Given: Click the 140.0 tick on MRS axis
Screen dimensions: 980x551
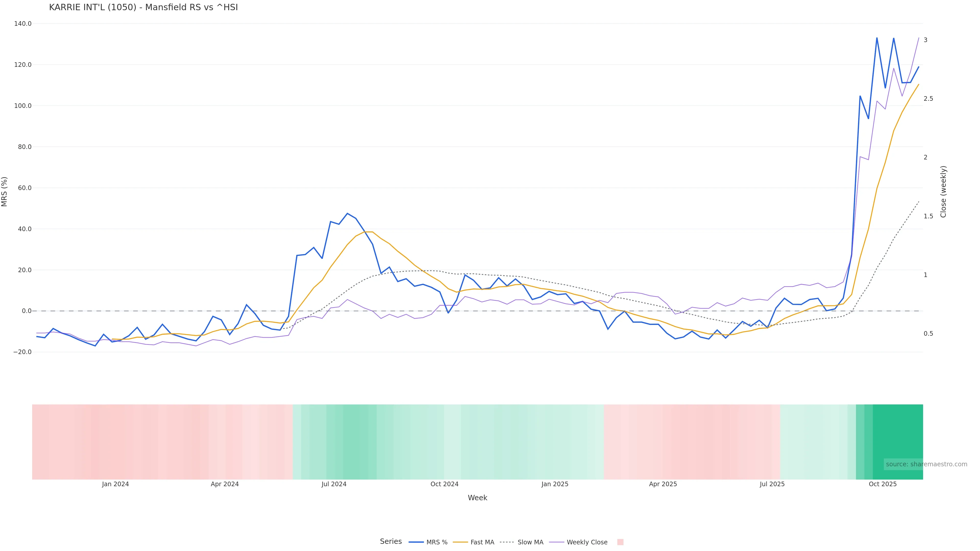Looking at the screenshot, I should click(x=23, y=23).
